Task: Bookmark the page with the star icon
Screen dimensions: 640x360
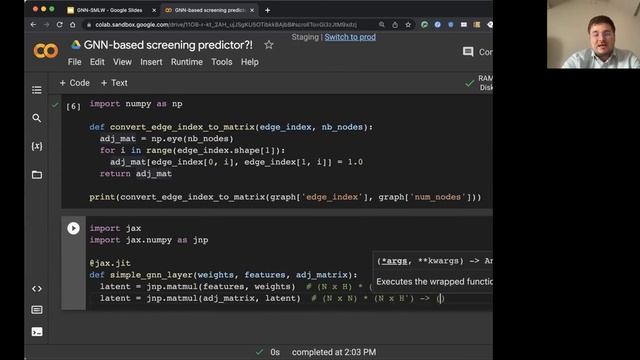Action: click(x=408, y=24)
